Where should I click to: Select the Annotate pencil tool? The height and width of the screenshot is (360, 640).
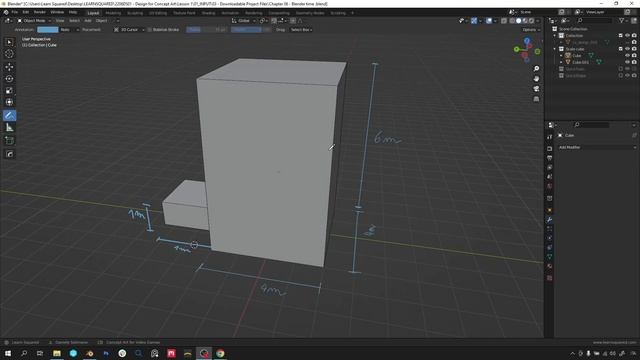(9, 116)
